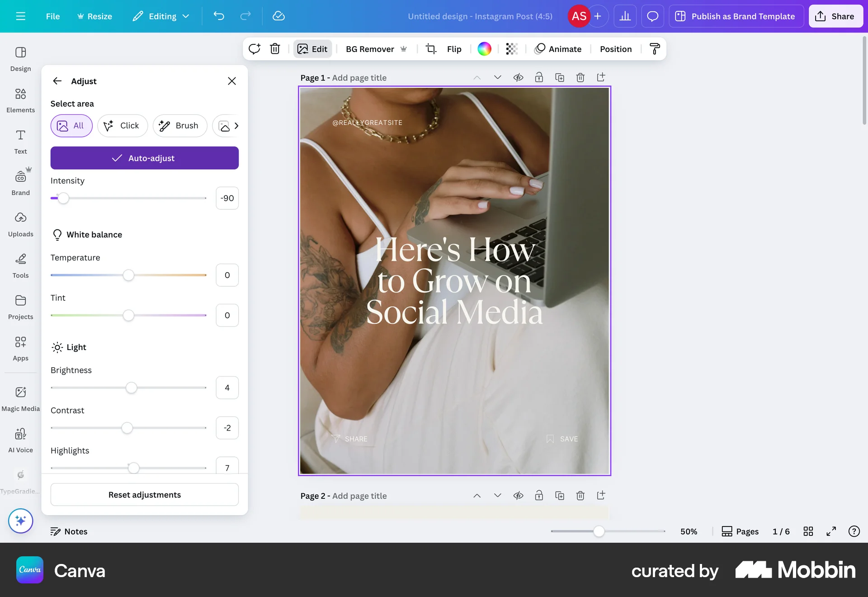Open the Editing mode dropdown
The image size is (868, 597).
[x=161, y=16]
